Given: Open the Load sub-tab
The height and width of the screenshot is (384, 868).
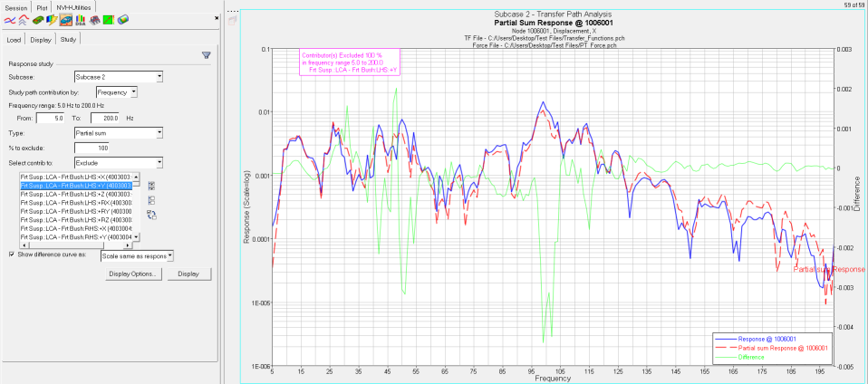Looking at the screenshot, I should point(14,40).
